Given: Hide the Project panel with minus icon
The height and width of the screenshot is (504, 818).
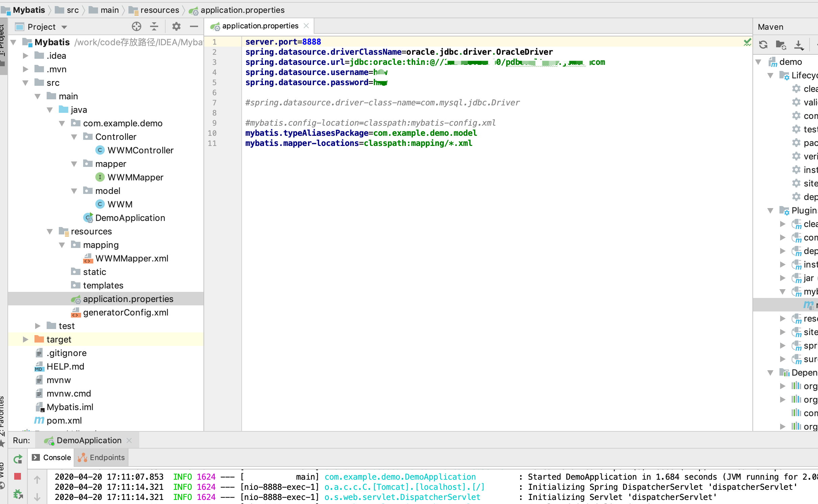Looking at the screenshot, I should (x=194, y=26).
